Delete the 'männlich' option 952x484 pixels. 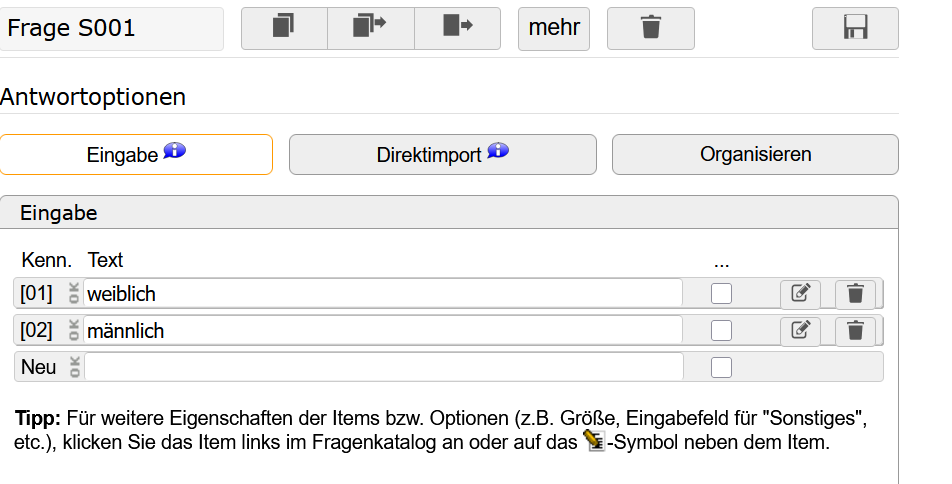coord(855,330)
